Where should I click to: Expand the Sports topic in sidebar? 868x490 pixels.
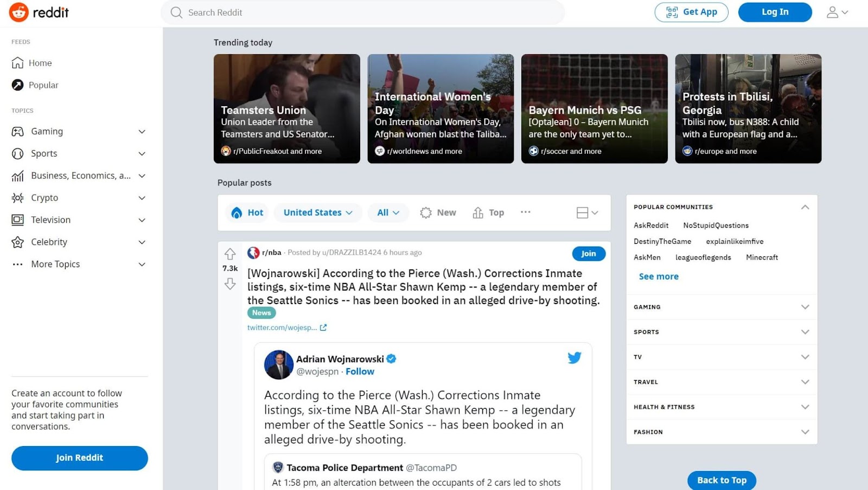click(142, 153)
